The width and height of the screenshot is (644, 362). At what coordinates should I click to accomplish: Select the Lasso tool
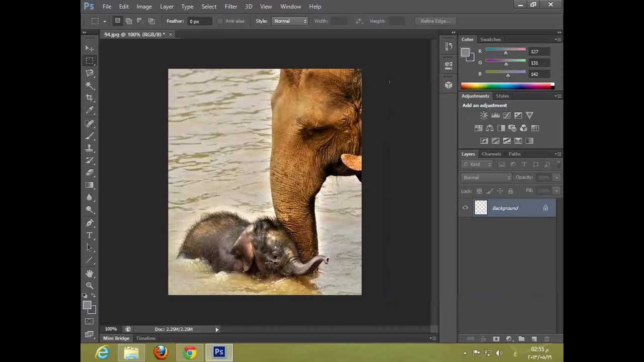point(90,73)
